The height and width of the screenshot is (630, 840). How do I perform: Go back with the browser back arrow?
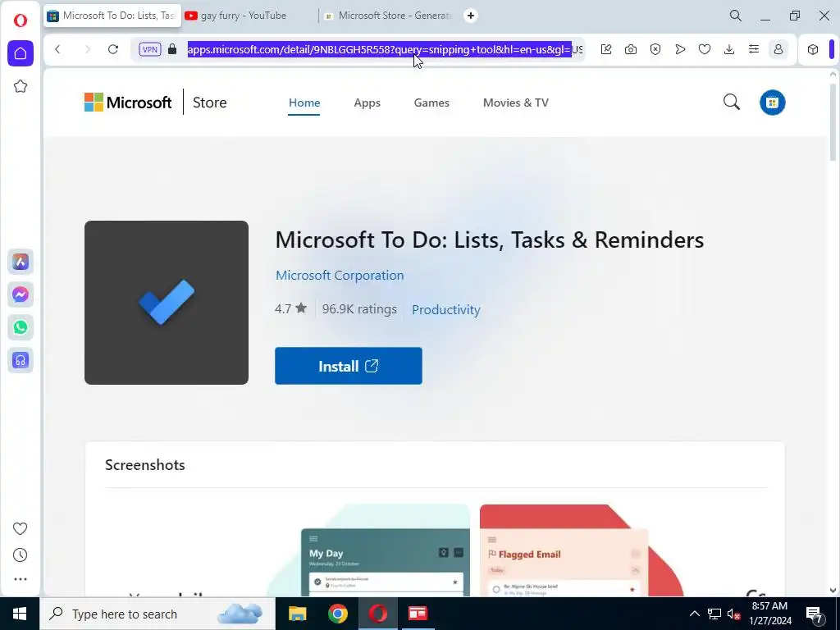tap(57, 49)
